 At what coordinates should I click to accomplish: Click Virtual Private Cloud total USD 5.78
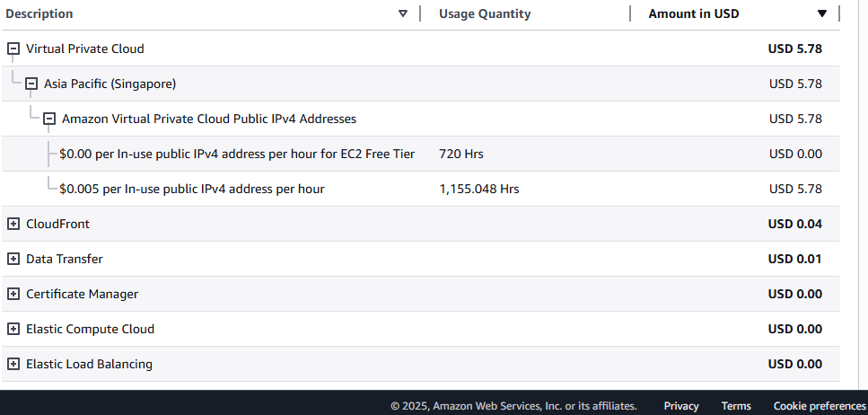coord(795,49)
